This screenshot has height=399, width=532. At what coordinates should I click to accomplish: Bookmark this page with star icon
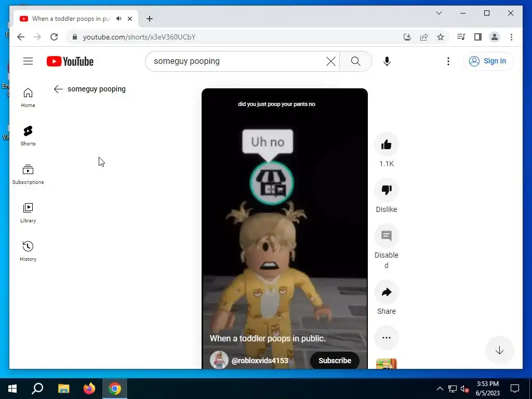pos(441,37)
